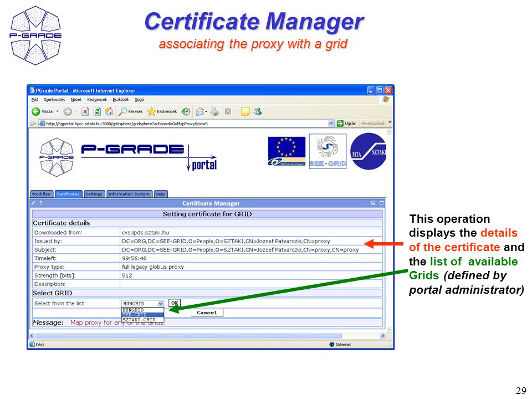Minimize the Certificate Manager portlet

tap(373, 203)
